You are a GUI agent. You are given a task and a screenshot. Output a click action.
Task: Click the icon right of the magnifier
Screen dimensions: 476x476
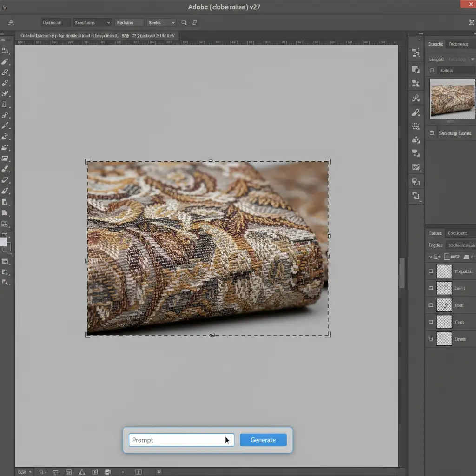tap(195, 22)
